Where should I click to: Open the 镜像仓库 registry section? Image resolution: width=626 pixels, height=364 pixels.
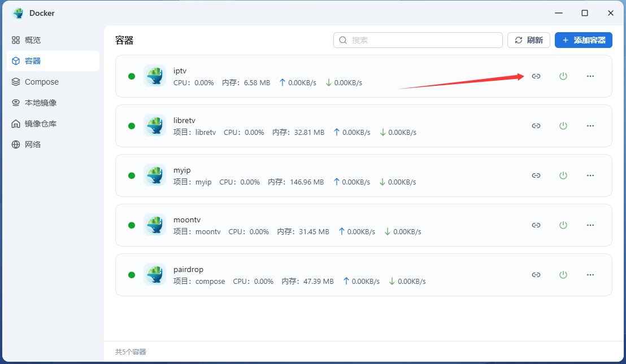53,124
